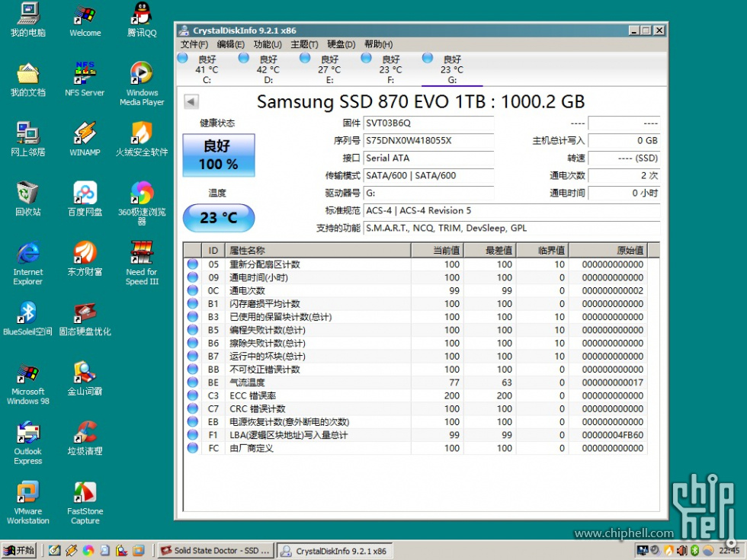The image size is (747, 560).
Task: Open BlueSoleil空间 Bluetooth icon
Action: (x=28, y=318)
